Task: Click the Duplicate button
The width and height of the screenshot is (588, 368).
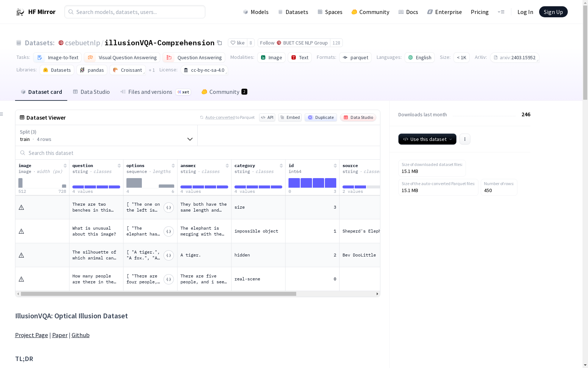Action: point(321,117)
